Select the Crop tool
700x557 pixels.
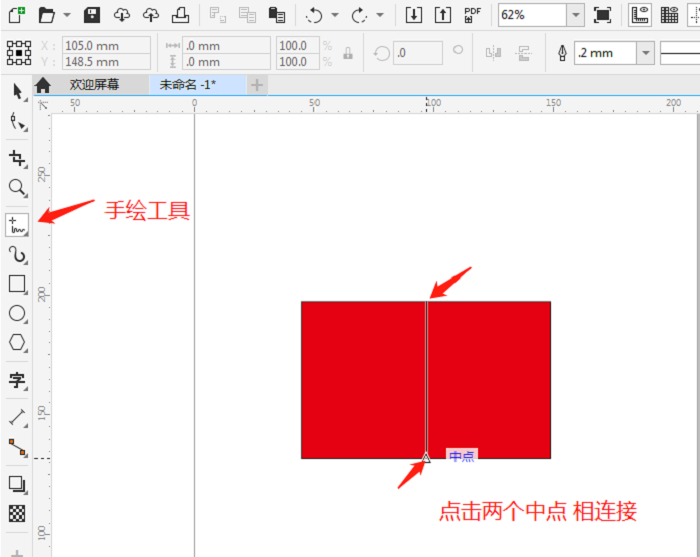click(x=17, y=158)
